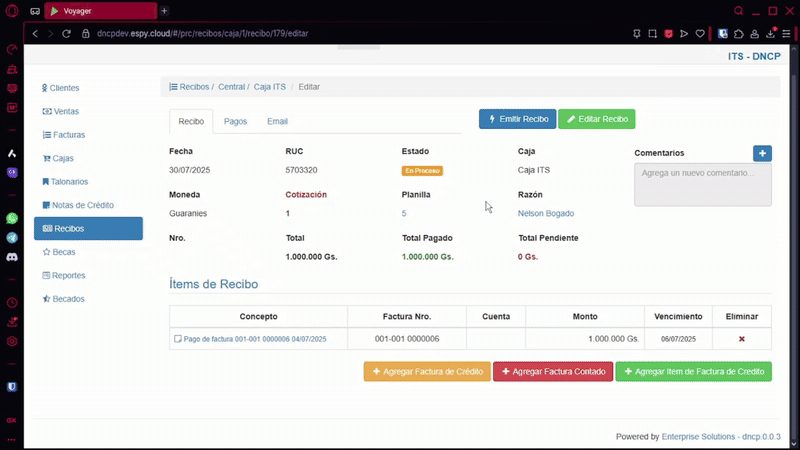Click Agregar Factura de Crédito button
800x450 pixels.
(x=427, y=371)
